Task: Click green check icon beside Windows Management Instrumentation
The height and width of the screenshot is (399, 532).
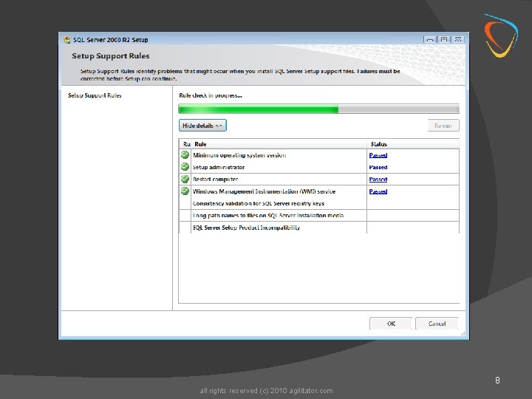Action: (185, 191)
